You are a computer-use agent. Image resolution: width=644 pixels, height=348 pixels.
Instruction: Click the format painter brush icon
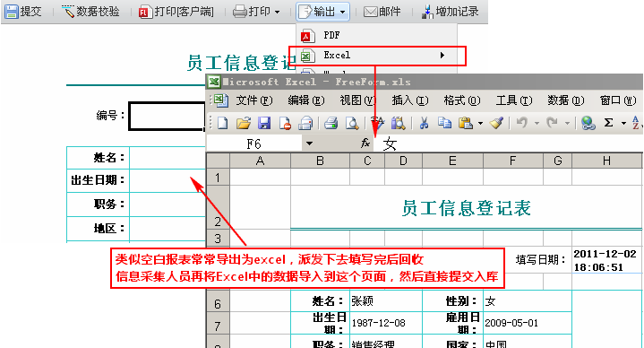click(x=497, y=123)
